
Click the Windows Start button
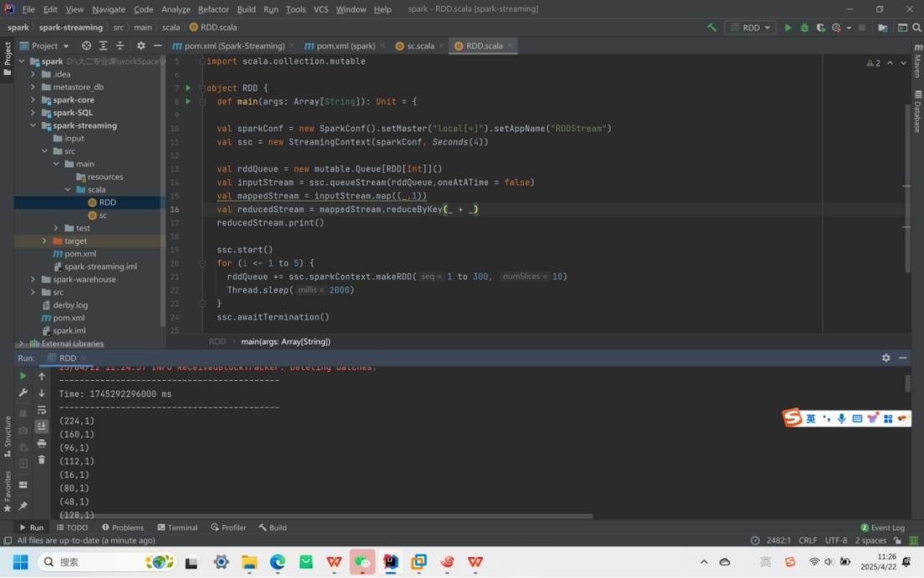[21, 562]
